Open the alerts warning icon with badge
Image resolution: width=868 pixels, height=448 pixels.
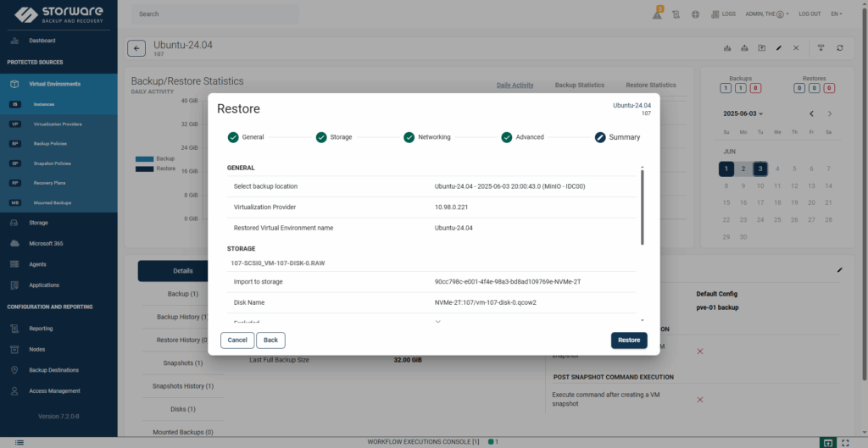pyautogui.click(x=657, y=14)
